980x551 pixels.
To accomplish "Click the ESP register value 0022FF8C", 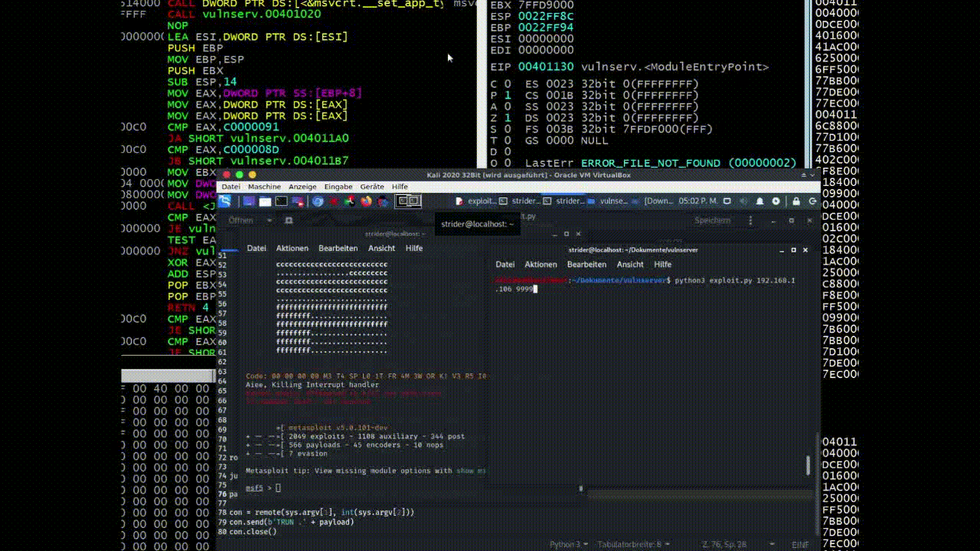I will pyautogui.click(x=546, y=16).
